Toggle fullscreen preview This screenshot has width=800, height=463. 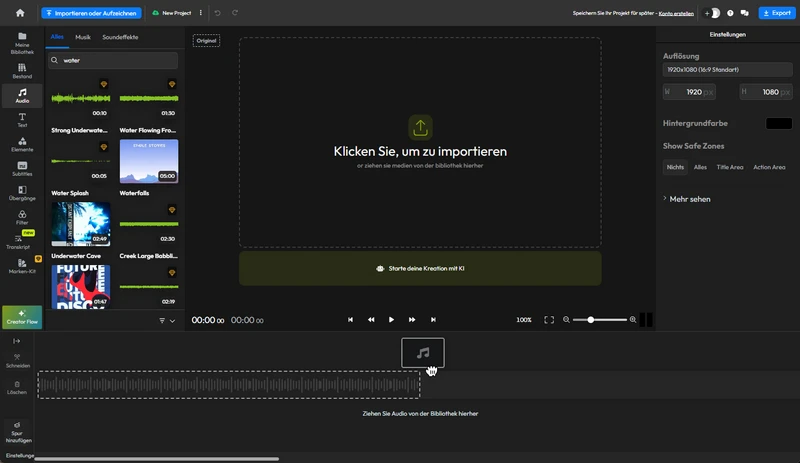[x=549, y=320]
